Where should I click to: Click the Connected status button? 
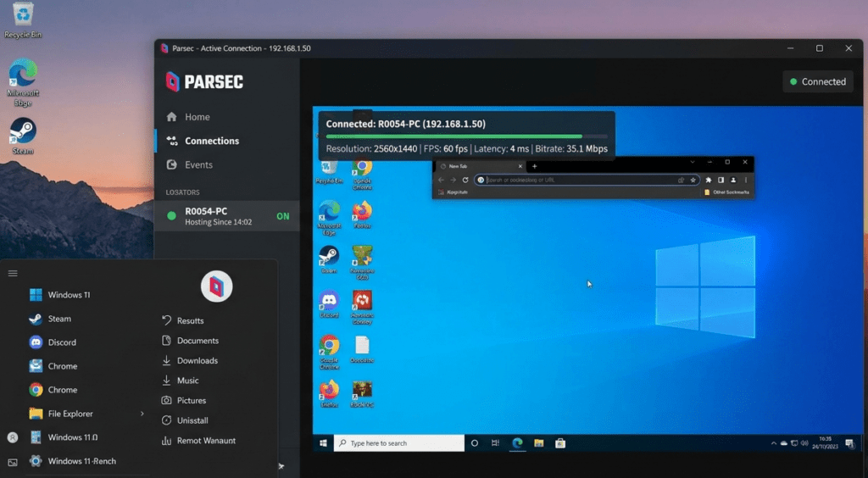818,81
